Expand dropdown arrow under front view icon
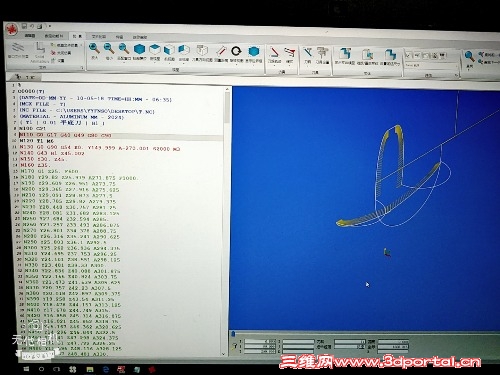Image resolution: width=500 pixels, height=375 pixels. coord(169,63)
